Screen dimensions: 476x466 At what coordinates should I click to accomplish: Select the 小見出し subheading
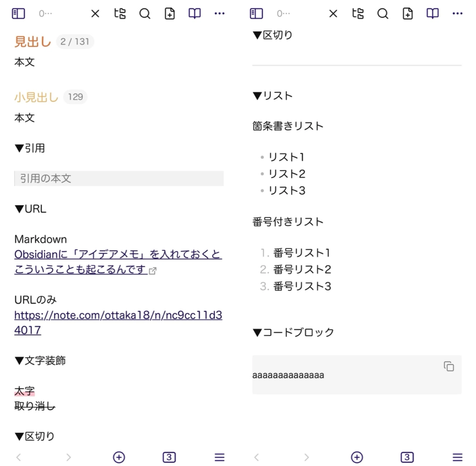click(x=36, y=97)
